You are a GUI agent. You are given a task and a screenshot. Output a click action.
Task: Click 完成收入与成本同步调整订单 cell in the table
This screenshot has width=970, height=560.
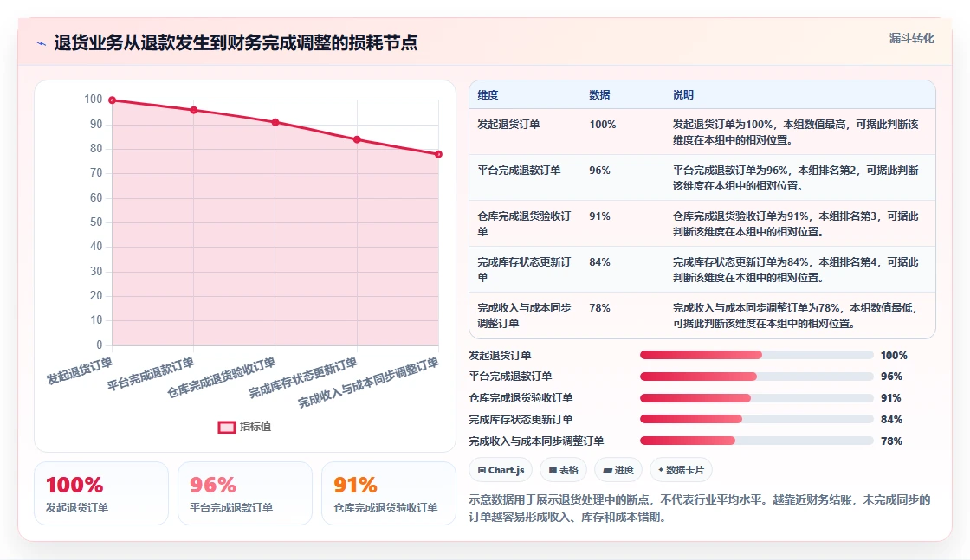tap(524, 315)
